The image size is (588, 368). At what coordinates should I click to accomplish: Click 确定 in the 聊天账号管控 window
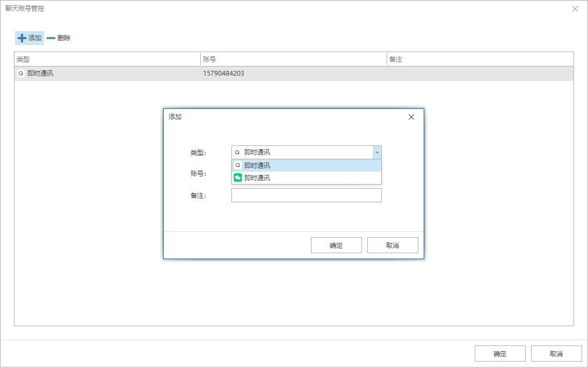(x=500, y=354)
